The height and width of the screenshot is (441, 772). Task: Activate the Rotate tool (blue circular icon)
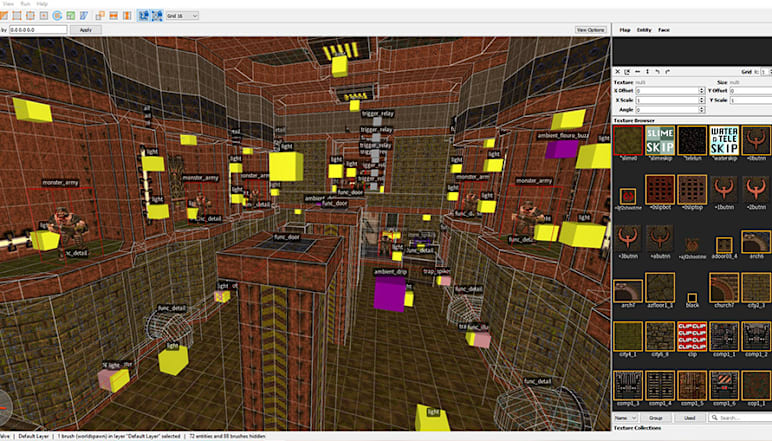(57, 16)
